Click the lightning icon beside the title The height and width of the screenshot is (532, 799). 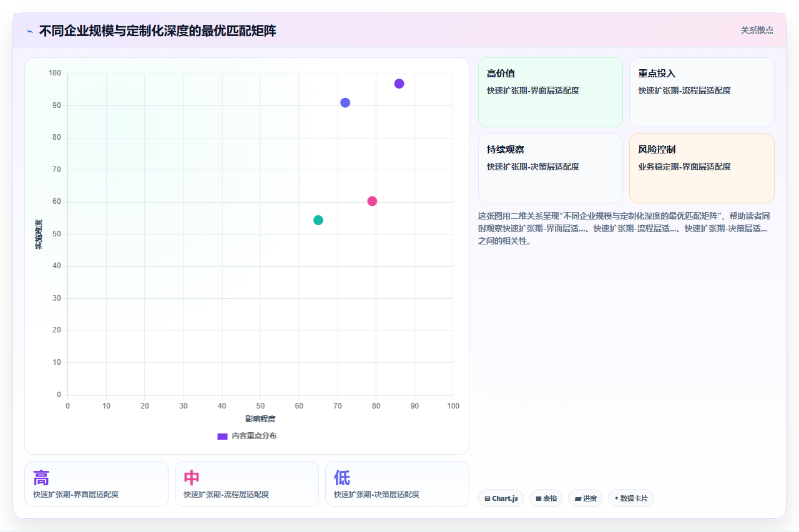(x=29, y=31)
